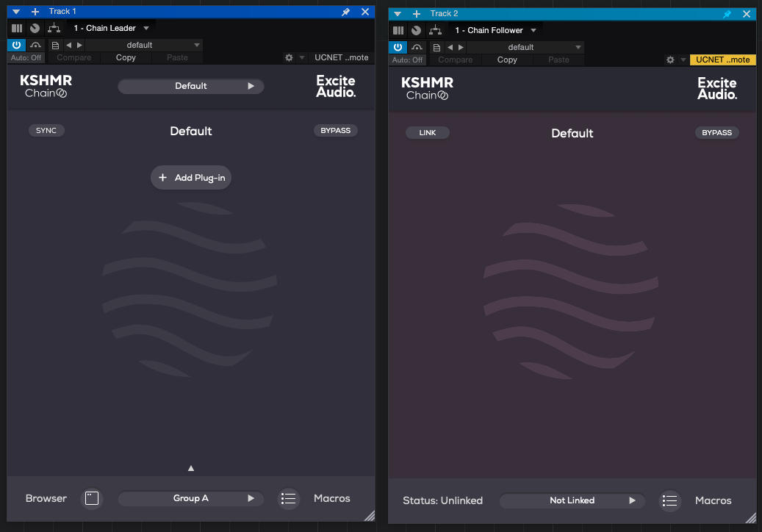Open Browser label in Chain Leader

click(46, 498)
